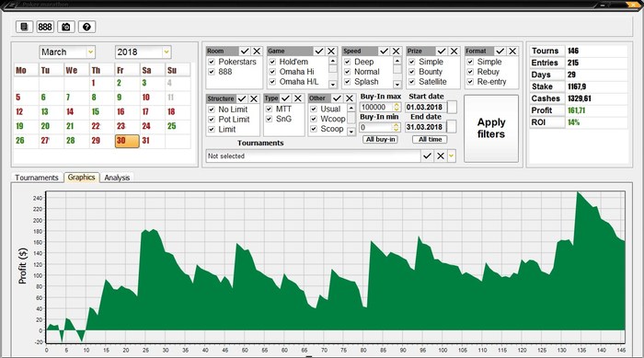Viewport: 644px width, 358px height.
Task: Open the 2018 year dropdown
Action: click(x=167, y=52)
